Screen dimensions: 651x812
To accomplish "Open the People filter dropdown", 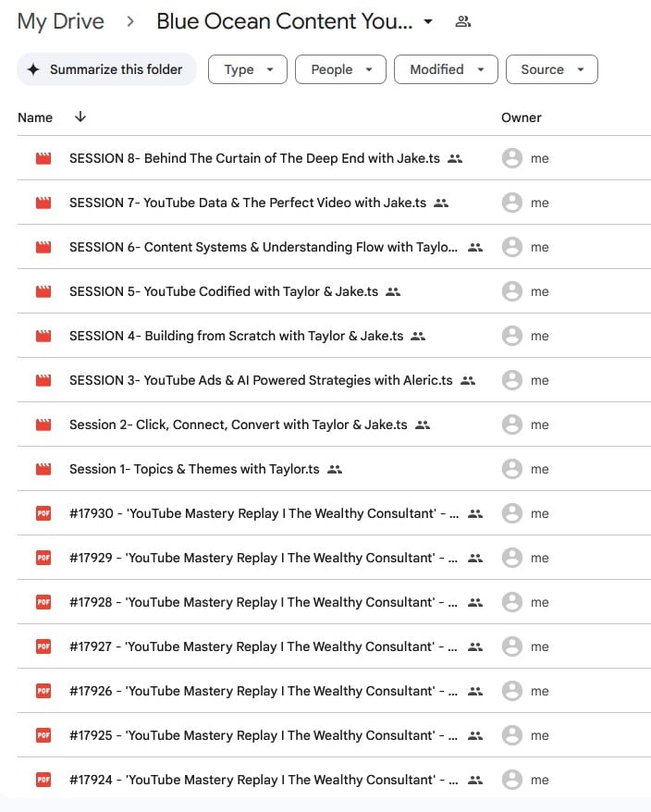I will click(340, 69).
